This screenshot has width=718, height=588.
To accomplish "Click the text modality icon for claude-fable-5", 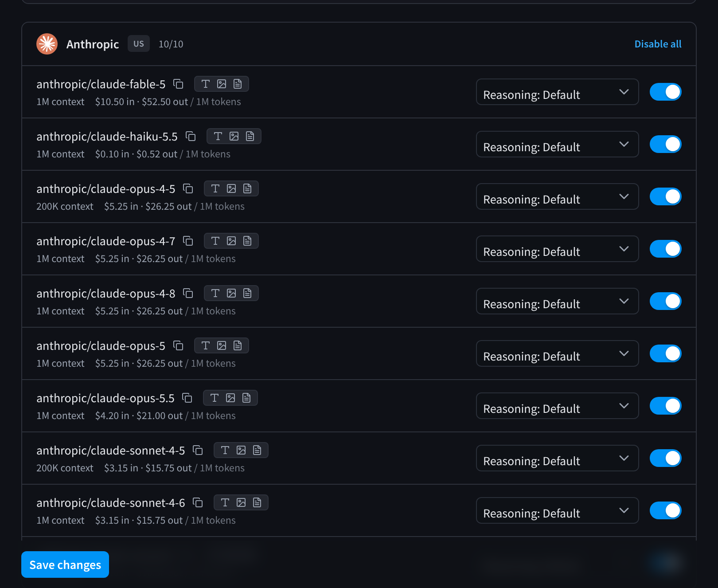I will tap(206, 84).
